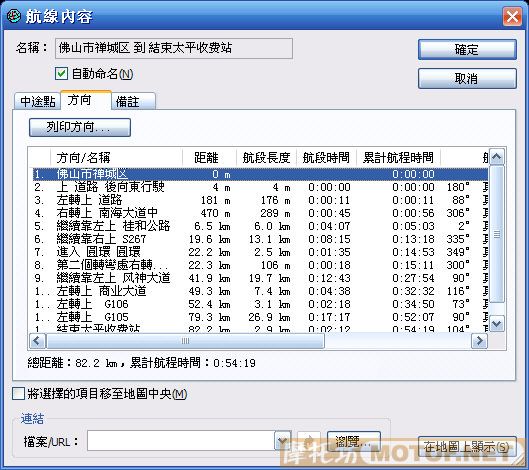Click the 航段長度 column header

pyautogui.click(x=267, y=157)
